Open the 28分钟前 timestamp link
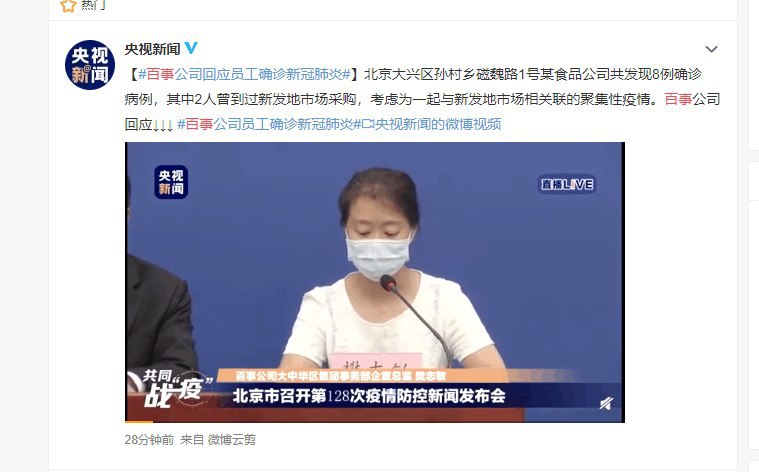The height and width of the screenshot is (472, 759). [x=149, y=440]
